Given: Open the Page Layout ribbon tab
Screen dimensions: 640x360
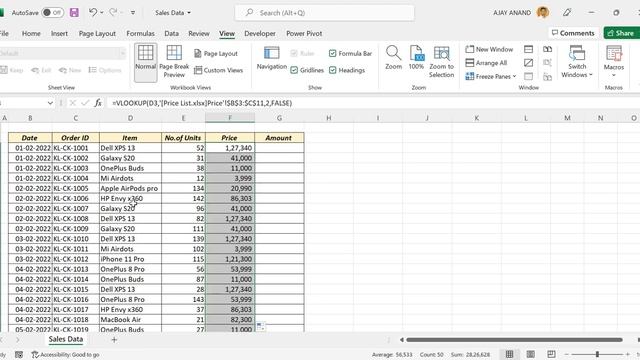Looking at the screenshot, I should tap(97, 33).
